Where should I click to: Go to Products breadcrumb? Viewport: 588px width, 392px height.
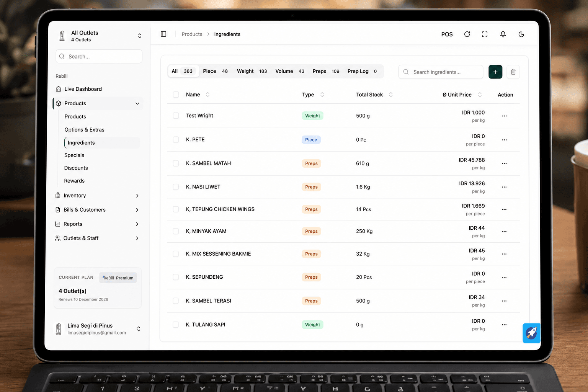(x=192, y=34)
